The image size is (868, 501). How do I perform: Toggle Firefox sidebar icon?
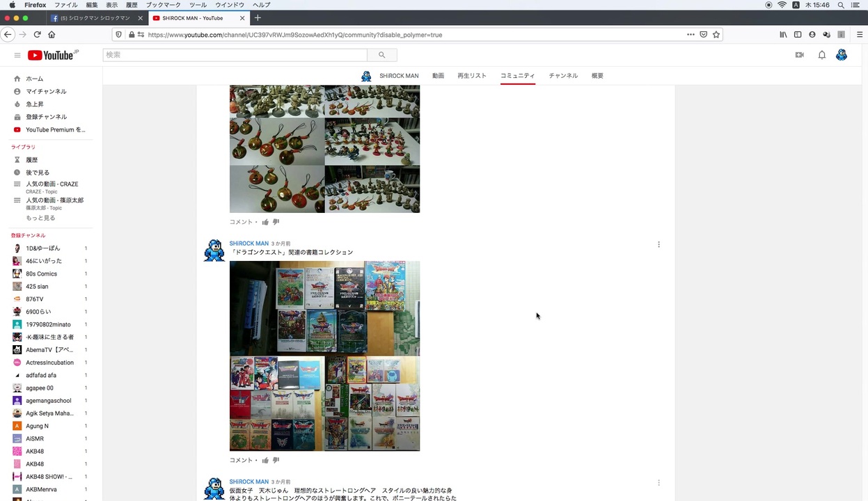click(798, 34)
